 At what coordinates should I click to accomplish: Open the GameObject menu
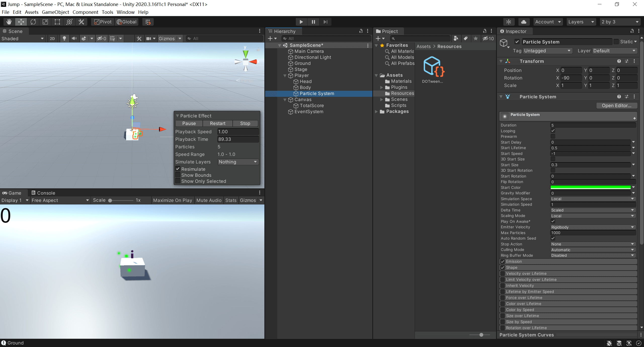(55, 12)
